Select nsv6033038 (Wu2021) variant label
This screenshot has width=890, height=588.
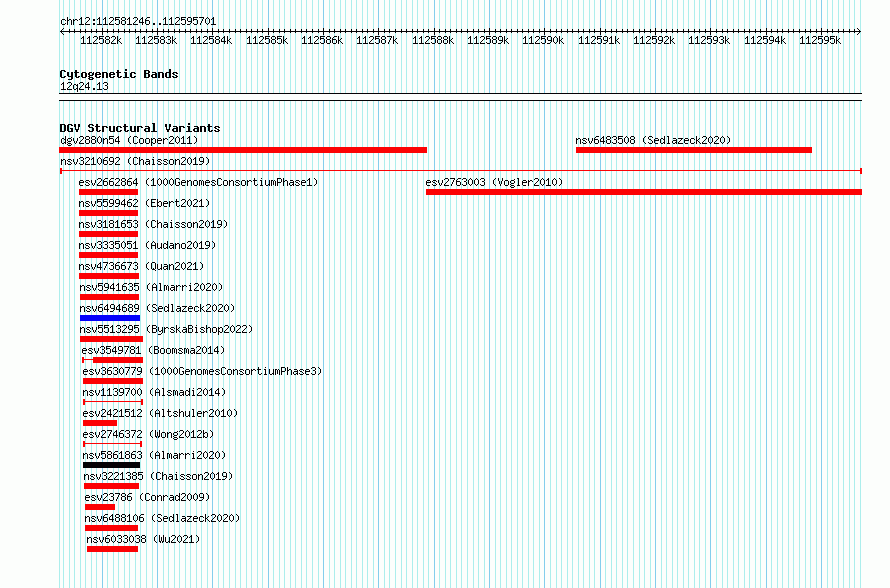coord(144,539)
